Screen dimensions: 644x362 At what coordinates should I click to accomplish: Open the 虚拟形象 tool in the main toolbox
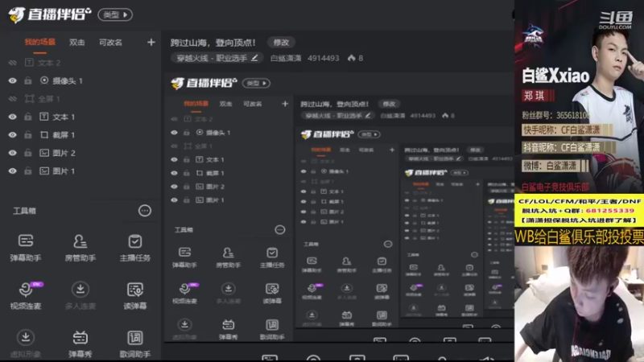point(26,344)
